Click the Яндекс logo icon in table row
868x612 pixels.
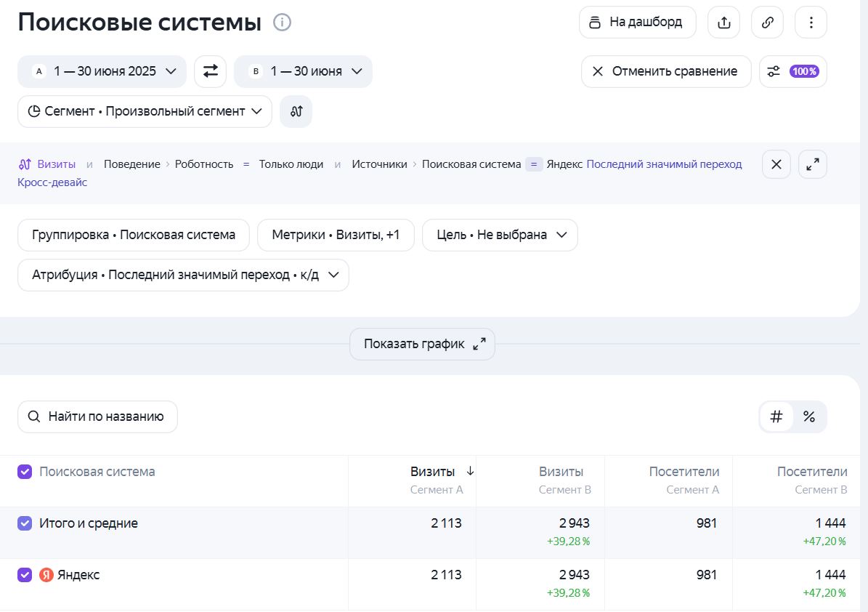click(46, 575)
